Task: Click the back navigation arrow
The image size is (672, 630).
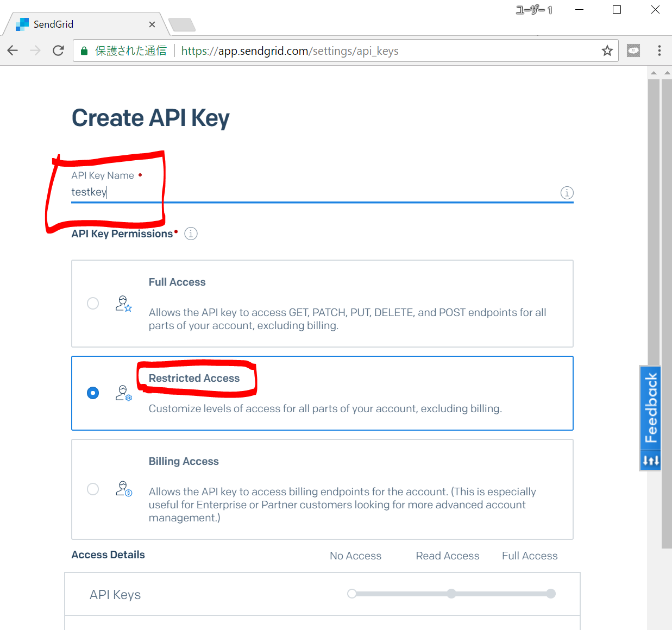Action: [x=12, y=50]
